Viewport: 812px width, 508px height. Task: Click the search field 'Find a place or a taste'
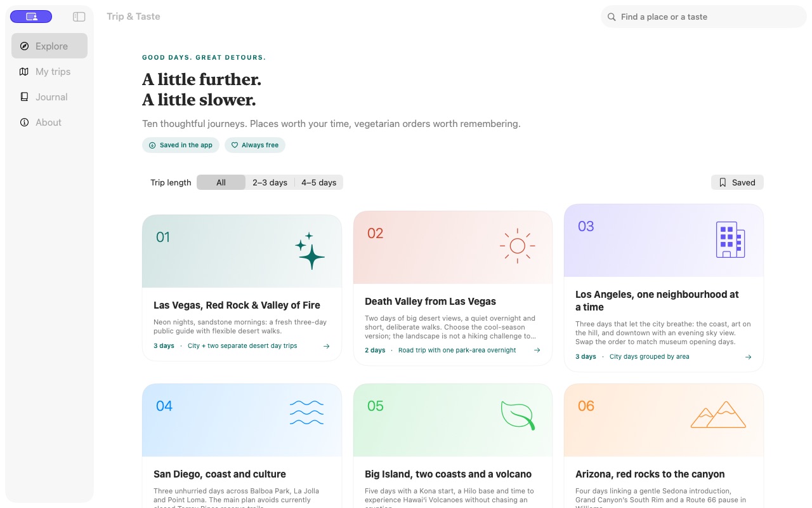pyautogui.click(x=704, y=17)
